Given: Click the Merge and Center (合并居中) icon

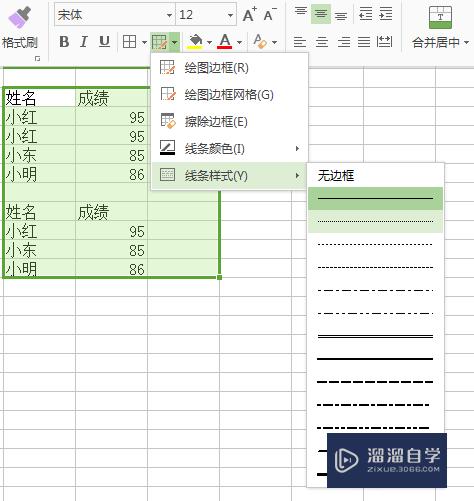Looking at the screenshot, I should coord(440,17).
